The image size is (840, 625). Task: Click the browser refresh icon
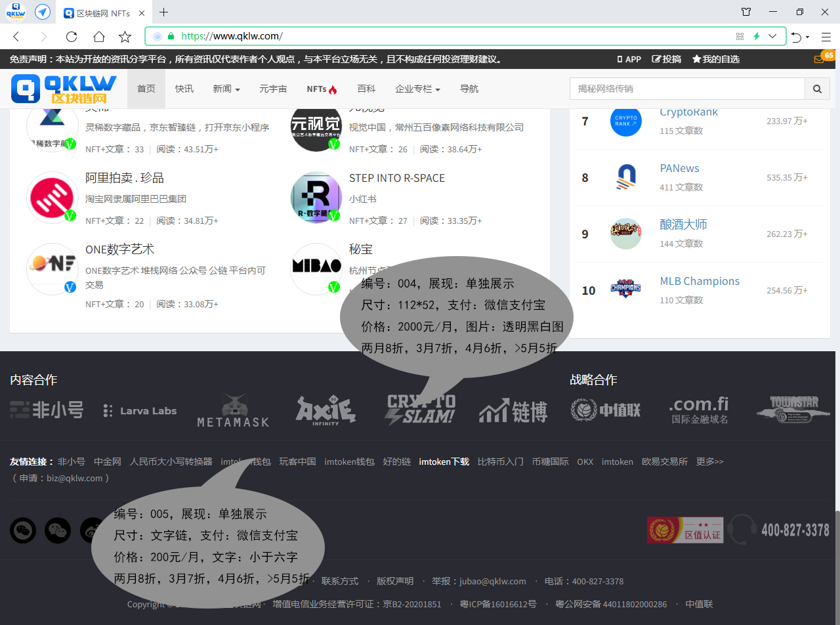point(72,37)
